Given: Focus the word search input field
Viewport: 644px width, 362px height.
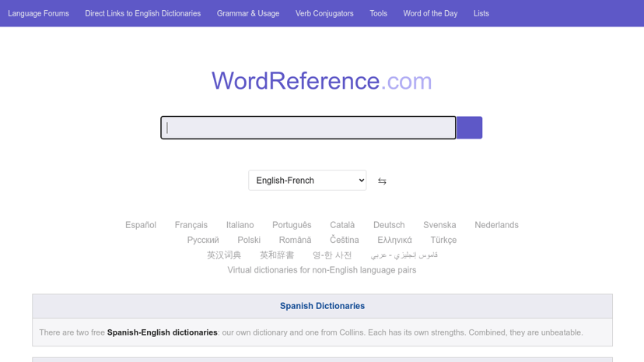Looking at the screenshot, I should [x=308, y=128].
